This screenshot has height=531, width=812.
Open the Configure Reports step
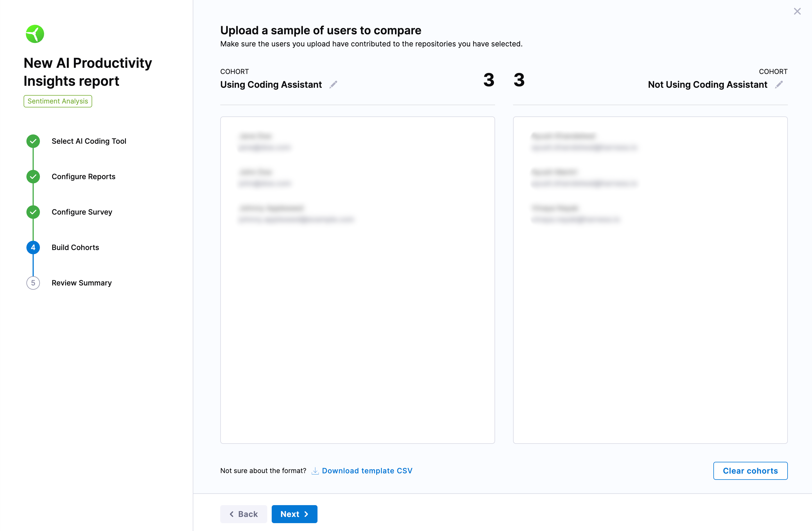coord(83,177)
